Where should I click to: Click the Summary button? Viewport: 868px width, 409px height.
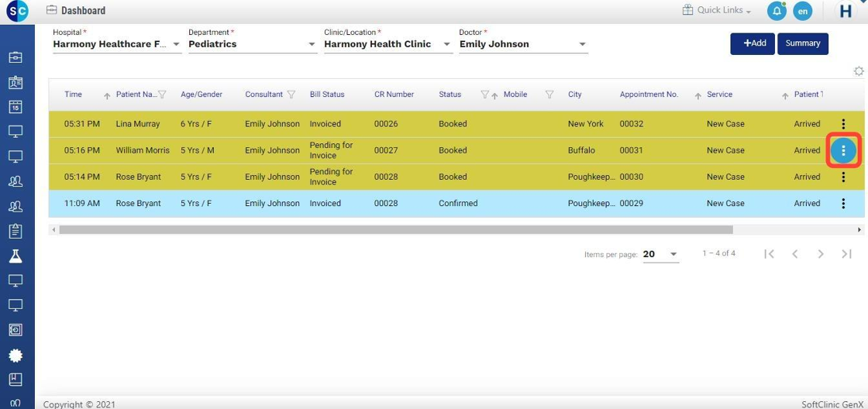click(802, 43)
